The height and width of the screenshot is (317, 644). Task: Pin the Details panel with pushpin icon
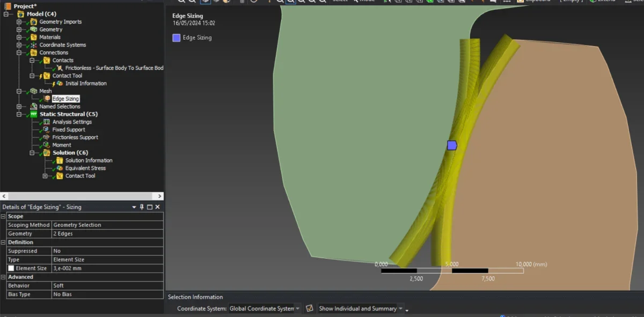coord(142,207)
